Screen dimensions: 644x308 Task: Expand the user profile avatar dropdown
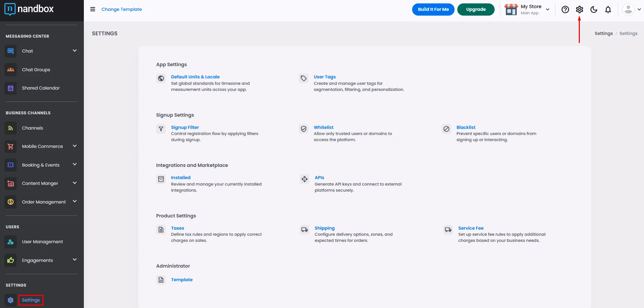pos(631,9)
